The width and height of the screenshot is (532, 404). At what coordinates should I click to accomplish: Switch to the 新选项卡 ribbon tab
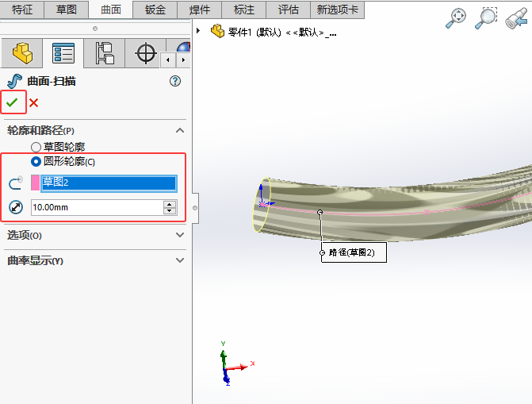click(x=338, y=10)
